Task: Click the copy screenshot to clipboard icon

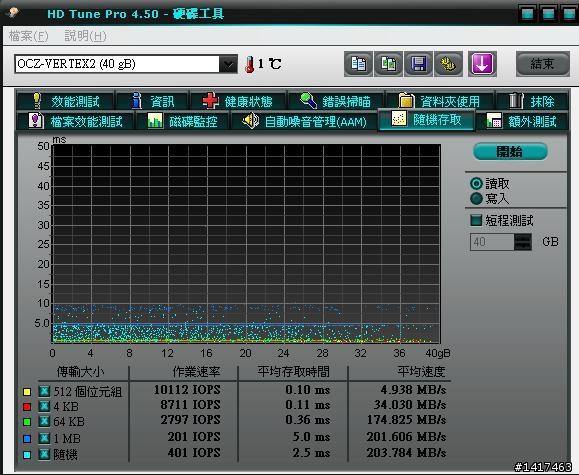Action: pos(388,64)
